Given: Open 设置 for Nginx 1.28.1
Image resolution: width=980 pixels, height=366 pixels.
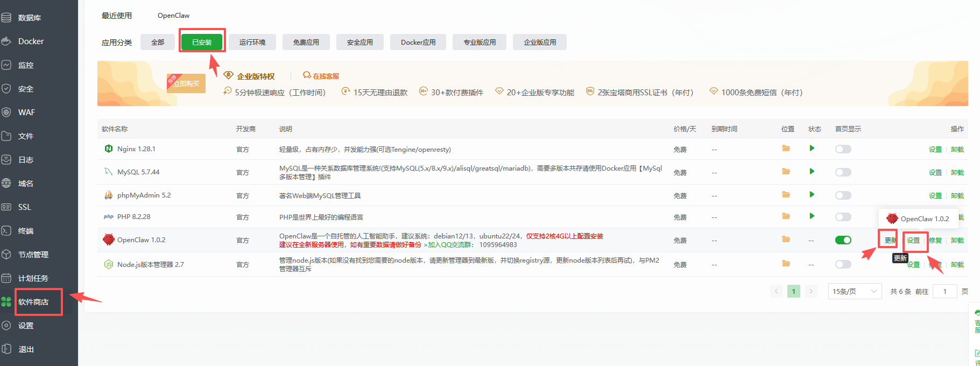Looking at the screenshot, I should (x=935, y=149).
